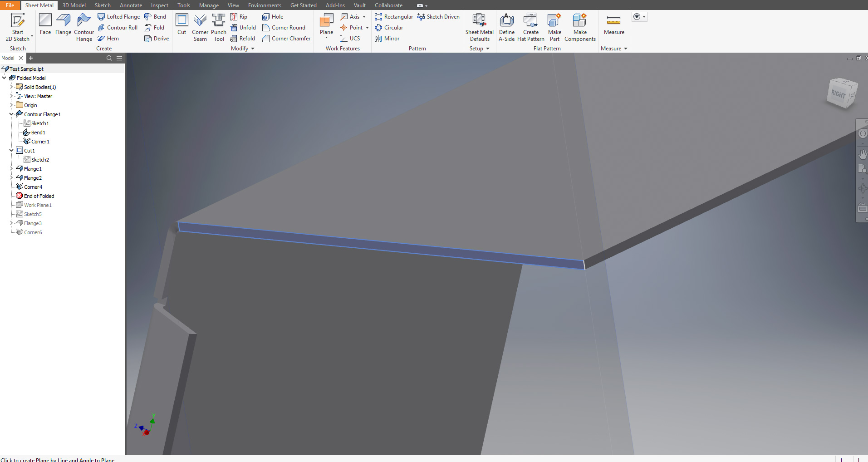This screenshot has height=462, width=868.
Task: Open the Environments tab
Action: point(265,5)
